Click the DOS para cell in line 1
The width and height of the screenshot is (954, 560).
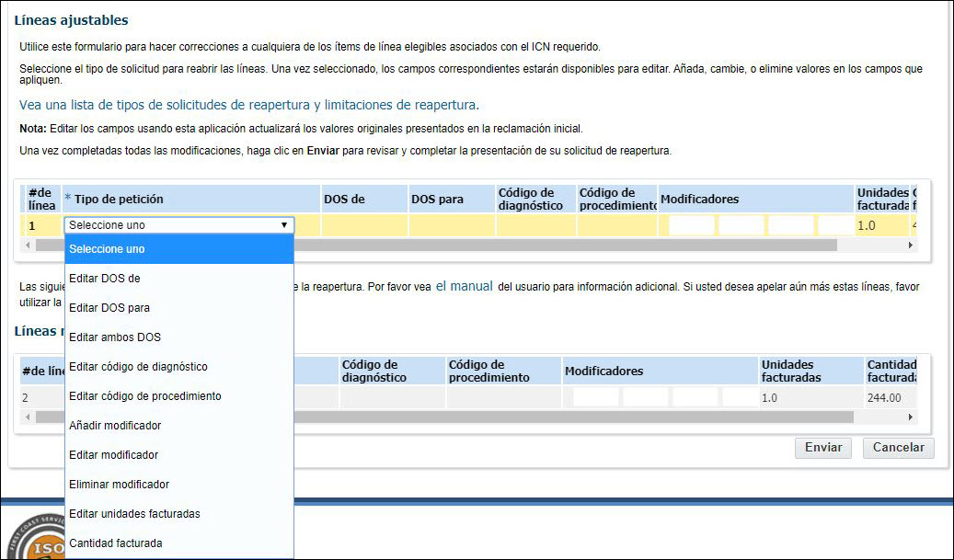[x=452, y=225]
